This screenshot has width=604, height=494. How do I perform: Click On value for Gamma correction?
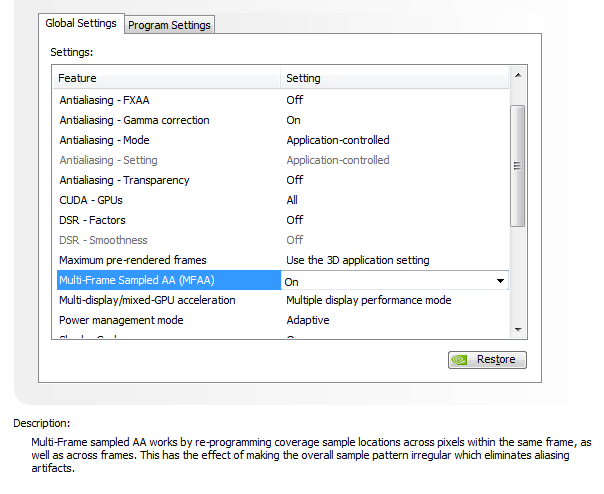pos(294,120)
